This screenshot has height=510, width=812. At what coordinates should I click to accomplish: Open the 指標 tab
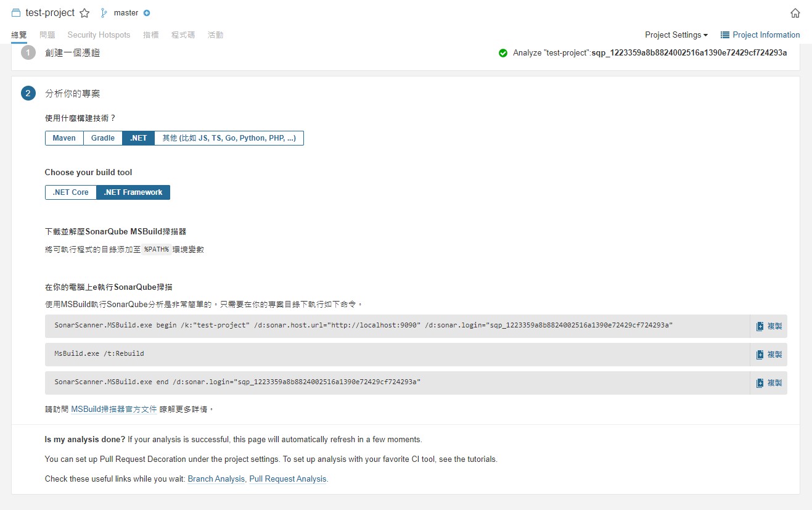[151, 35]
